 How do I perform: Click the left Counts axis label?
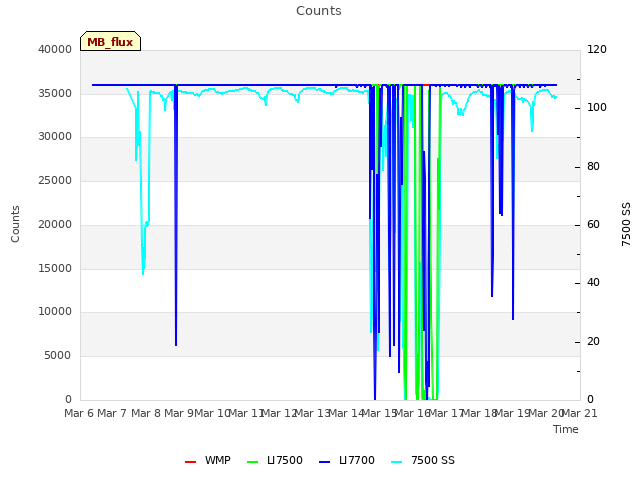[15, 224]
